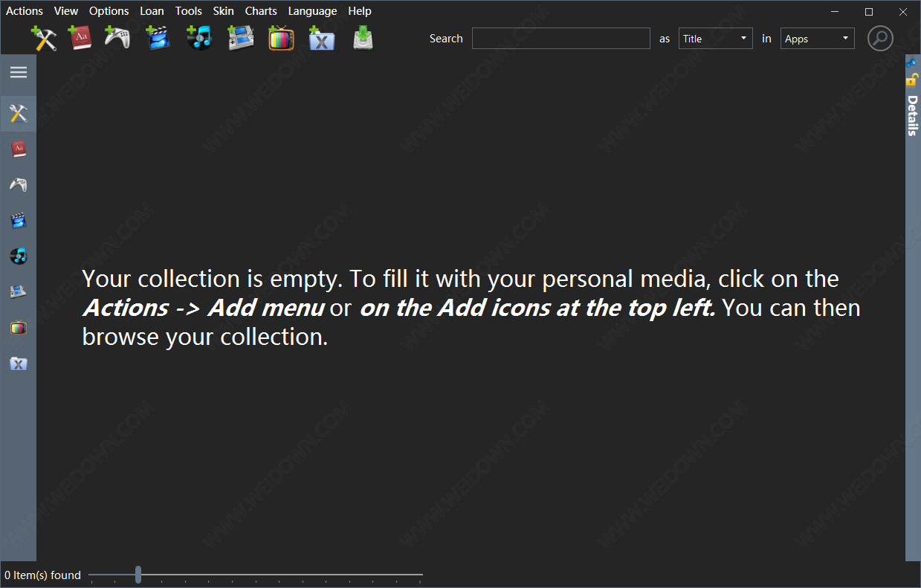Minimize the application window
Screen dimensions: 921x588
[835, 11]
